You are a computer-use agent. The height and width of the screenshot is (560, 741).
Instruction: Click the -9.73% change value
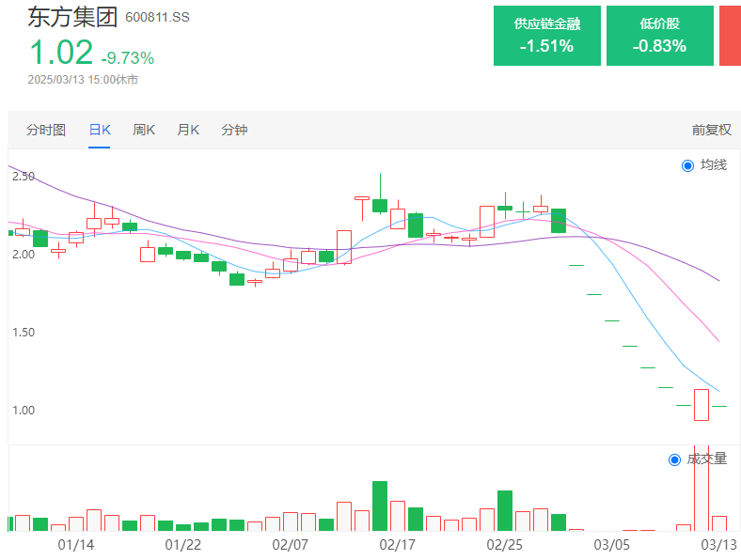[128, 58]
